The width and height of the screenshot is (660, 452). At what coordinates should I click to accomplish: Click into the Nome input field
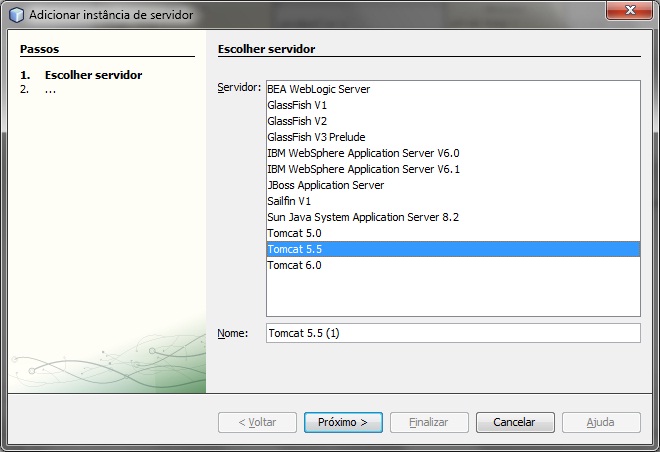[x=453, y=333]
